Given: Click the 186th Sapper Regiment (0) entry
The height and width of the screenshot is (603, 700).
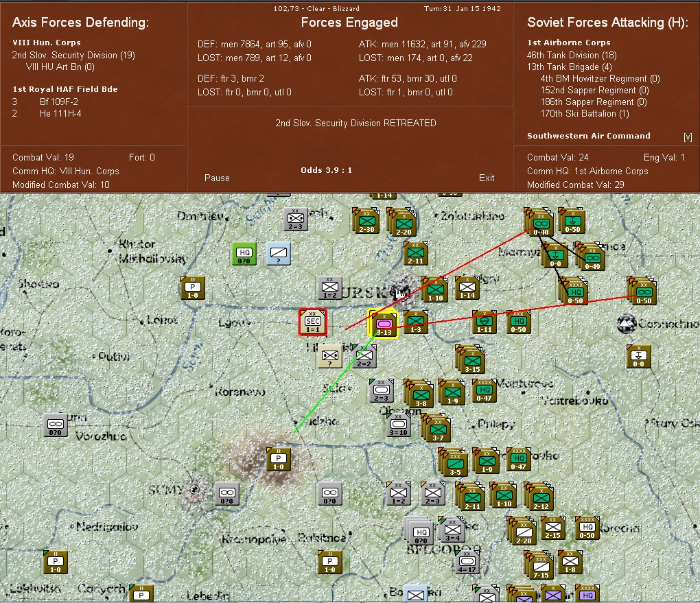Looking at the screenshot, I should [594, 102].
